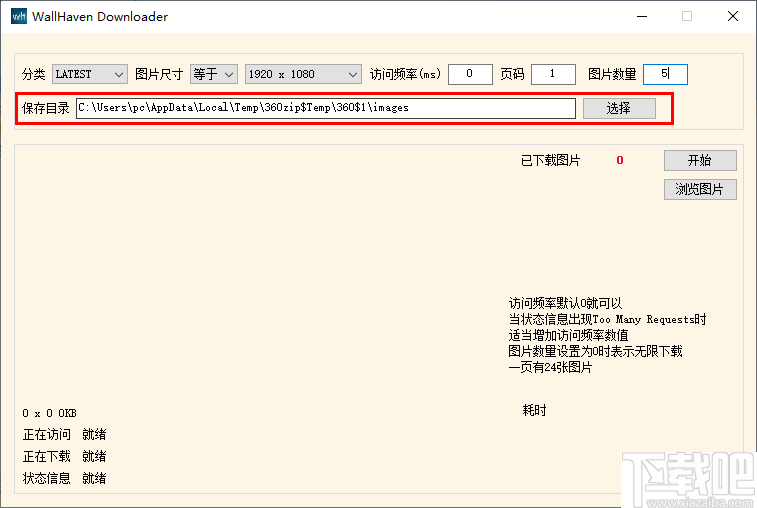This screenshot has height=508, width=757.
Task: Click the Too Many Requests hint line
Action: point(607,319)
